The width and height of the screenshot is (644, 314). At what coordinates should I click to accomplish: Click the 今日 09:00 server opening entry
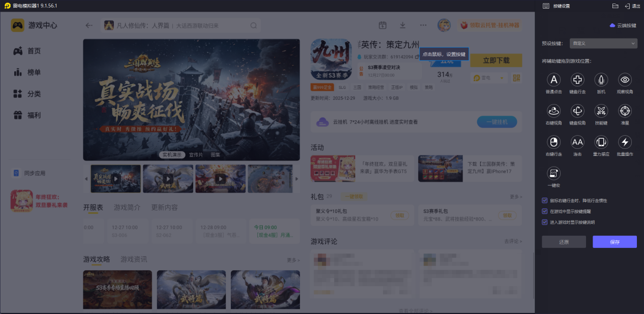click(x=273, y=232)
